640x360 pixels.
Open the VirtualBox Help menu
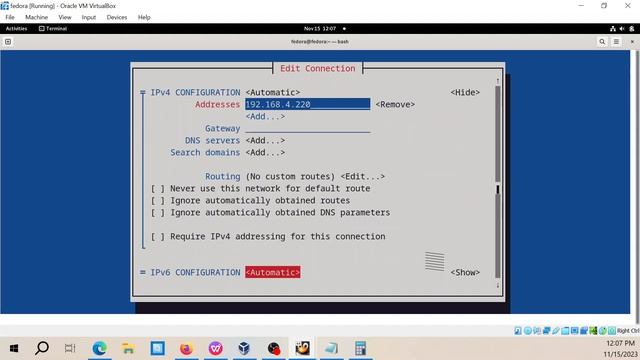tap(144, 17)
